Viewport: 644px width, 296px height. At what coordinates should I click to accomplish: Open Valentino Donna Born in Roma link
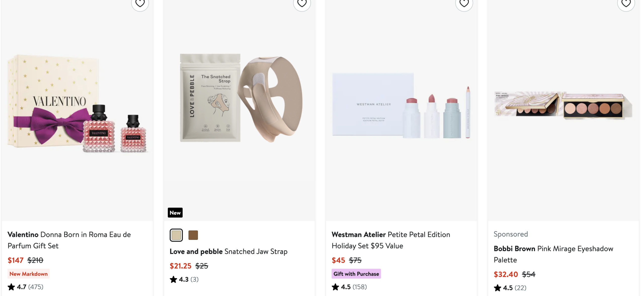coord(69,240)
